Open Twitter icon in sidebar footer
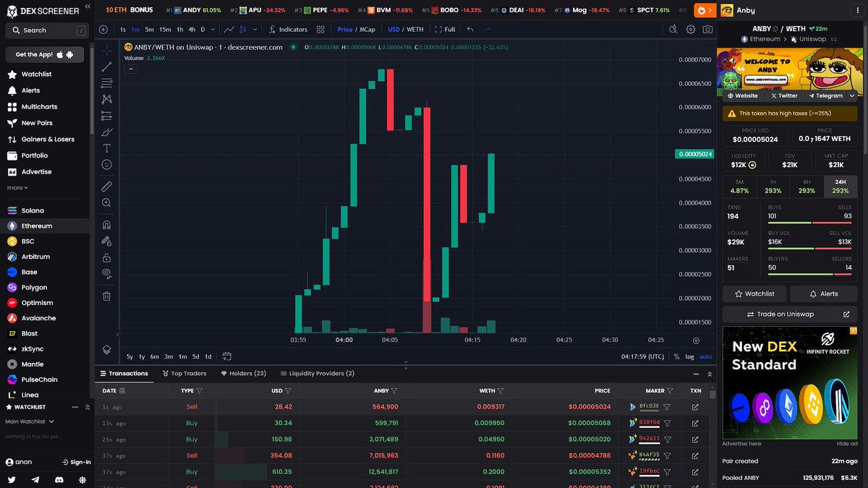 pyautogui.click(x=12, y=479)
